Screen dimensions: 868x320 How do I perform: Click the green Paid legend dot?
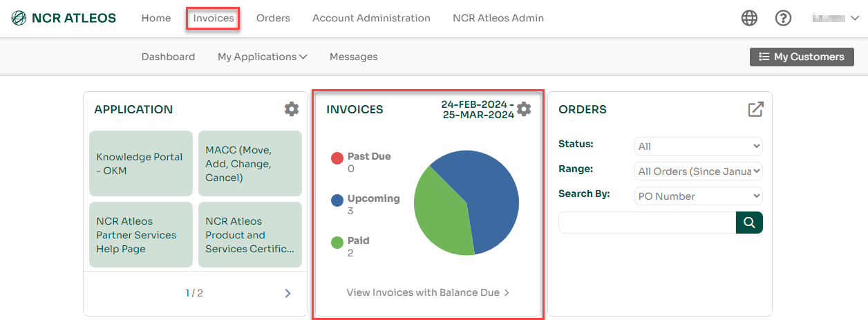337,243
